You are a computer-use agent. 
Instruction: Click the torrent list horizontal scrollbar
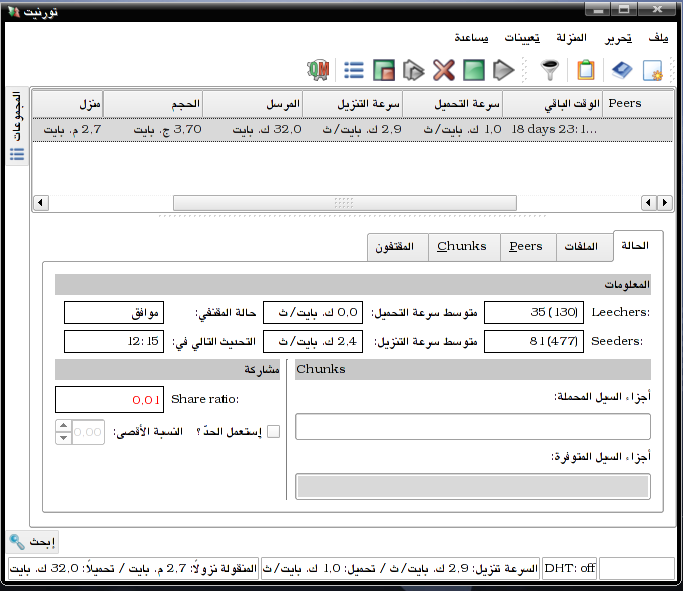[345, 203]
